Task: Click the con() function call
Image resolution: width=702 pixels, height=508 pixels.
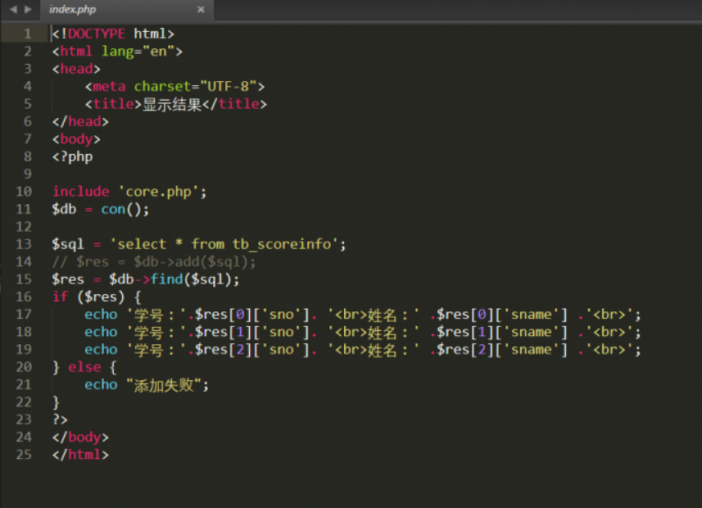Action: [x=124, y=209]
